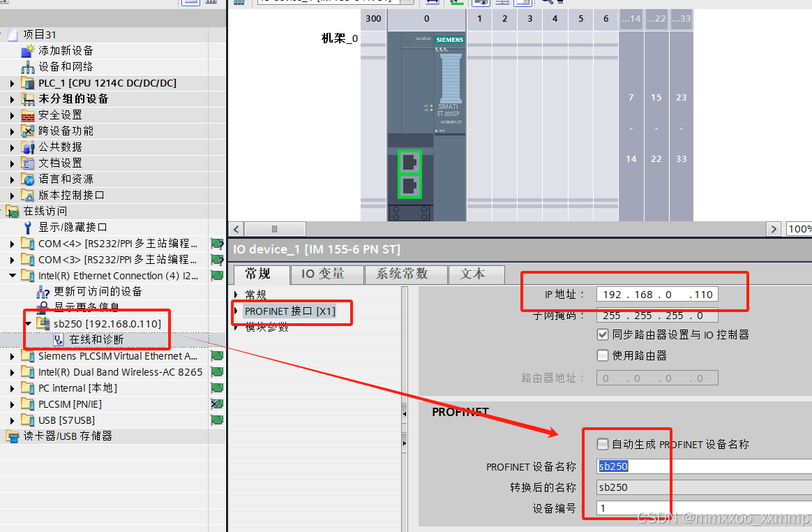Click the PROFINET 设备名称 input field

click(x=705, y=466)
